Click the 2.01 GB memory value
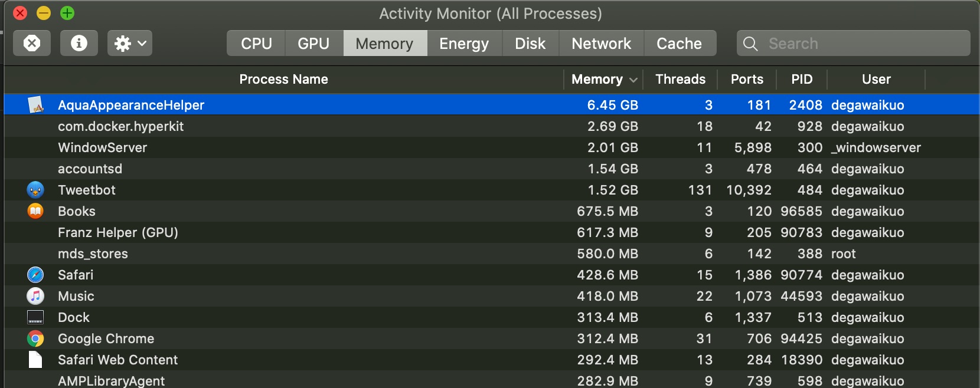 point(613,147)
